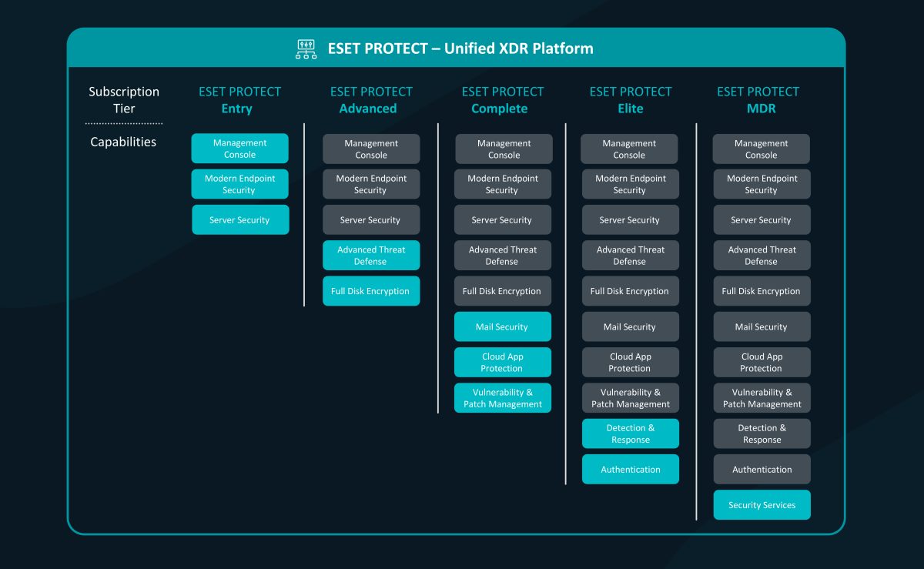This screenshot has height=569, width=924.
Task: Select Server Security under ESET PROTECT Entry
Action: coord(239,219)
